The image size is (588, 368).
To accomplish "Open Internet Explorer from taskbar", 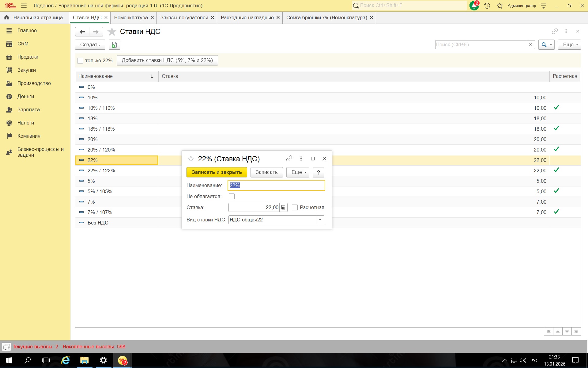I will coord(66,360).
